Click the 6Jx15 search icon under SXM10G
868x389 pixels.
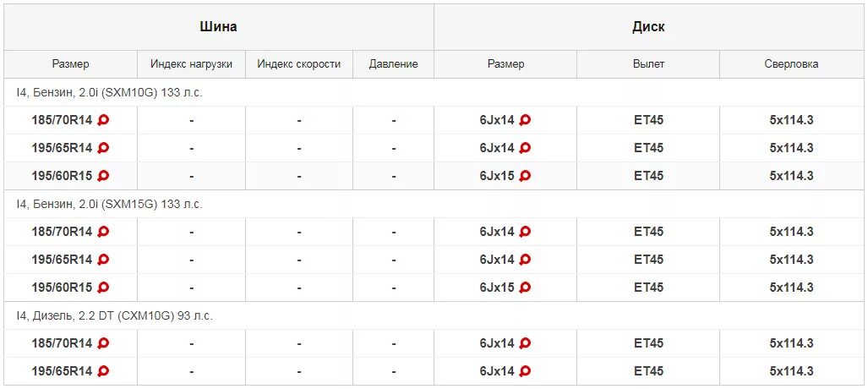pos(525,176)
